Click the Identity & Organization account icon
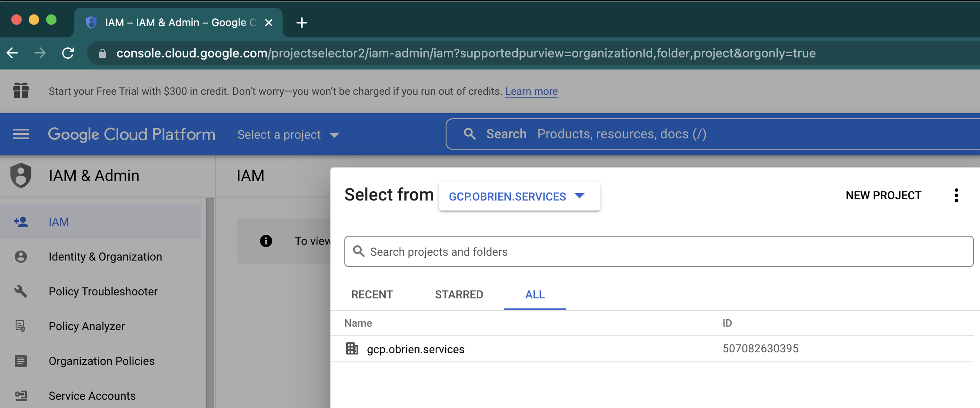980x408 pixels. (21, 257)
